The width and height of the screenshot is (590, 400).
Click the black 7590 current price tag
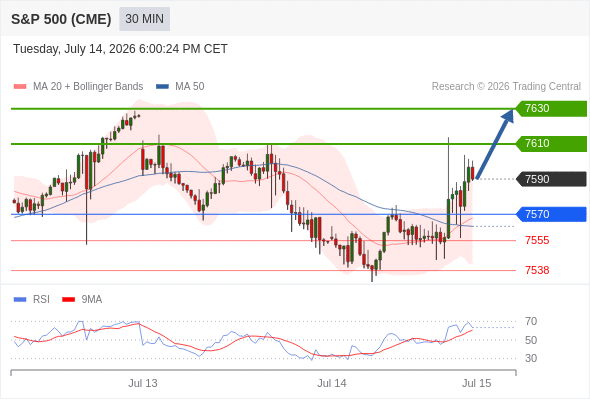(551, 179)
